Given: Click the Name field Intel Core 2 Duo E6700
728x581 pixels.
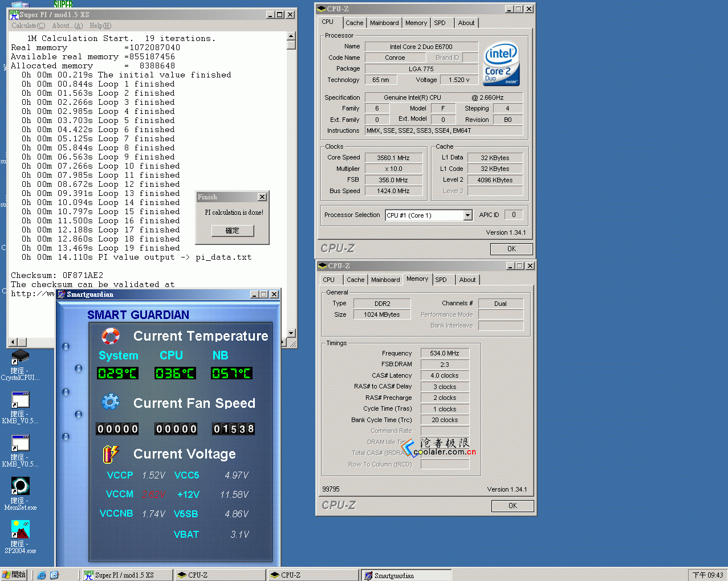Looking at the screenshot, I should [x=421, y=47].
